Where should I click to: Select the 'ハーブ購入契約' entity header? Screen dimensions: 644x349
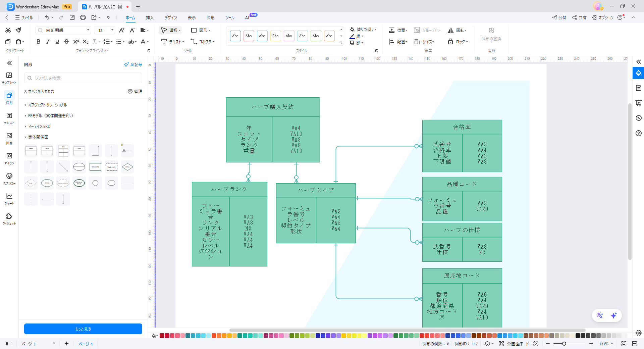(273, 107)
